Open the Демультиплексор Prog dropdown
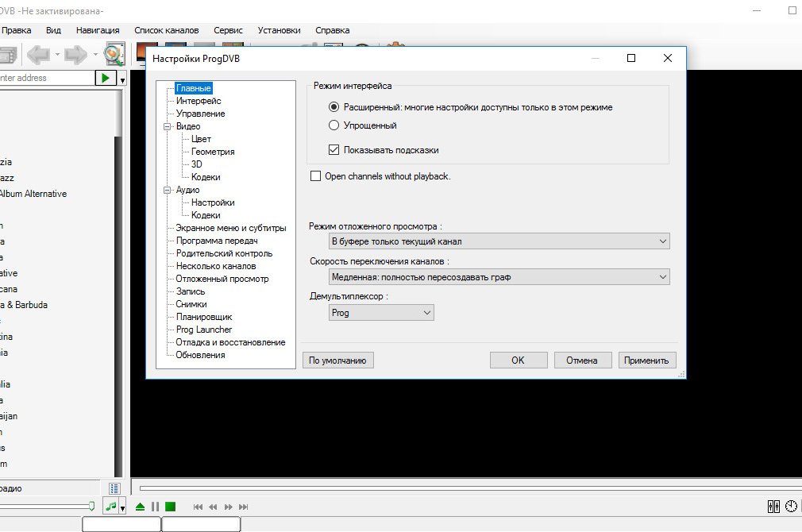 (x=381, y=313)
